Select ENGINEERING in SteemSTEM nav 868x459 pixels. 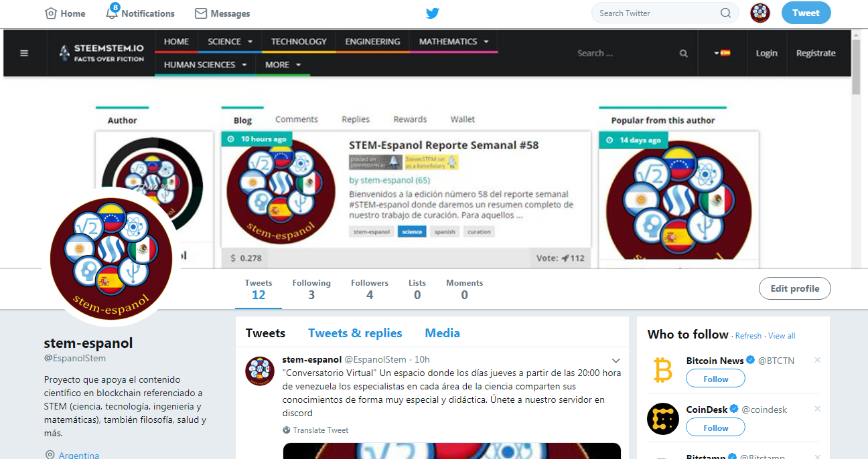click(x=372, y=41)
